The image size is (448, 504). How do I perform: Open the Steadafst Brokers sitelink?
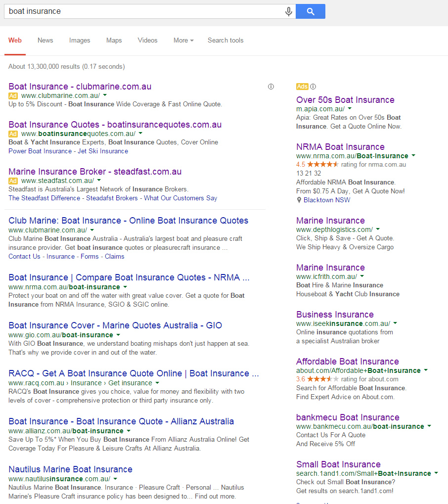pyautogui.click(x=112, y=198)
